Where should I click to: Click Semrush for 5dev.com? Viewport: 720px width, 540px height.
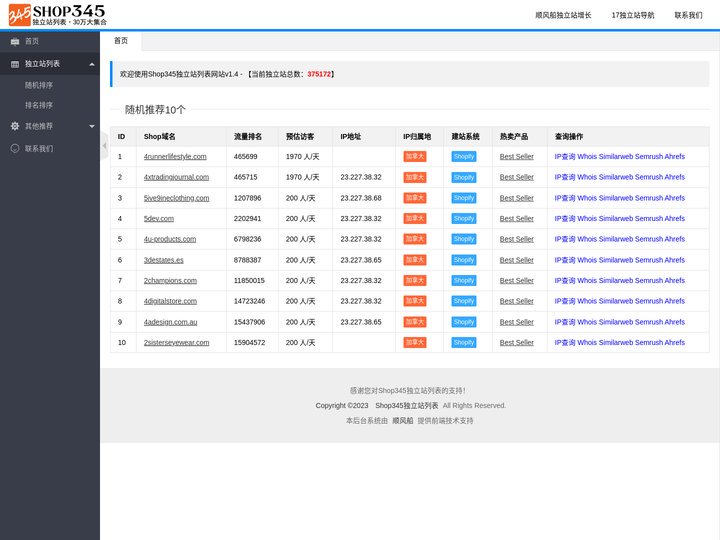[x=649, y=219]
